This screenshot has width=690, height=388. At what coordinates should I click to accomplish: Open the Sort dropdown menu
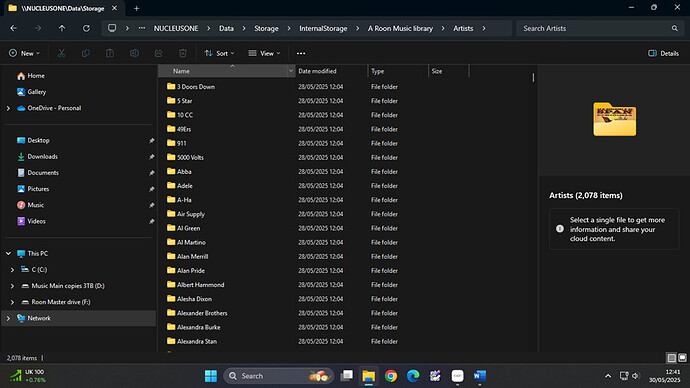click(219, 53)
